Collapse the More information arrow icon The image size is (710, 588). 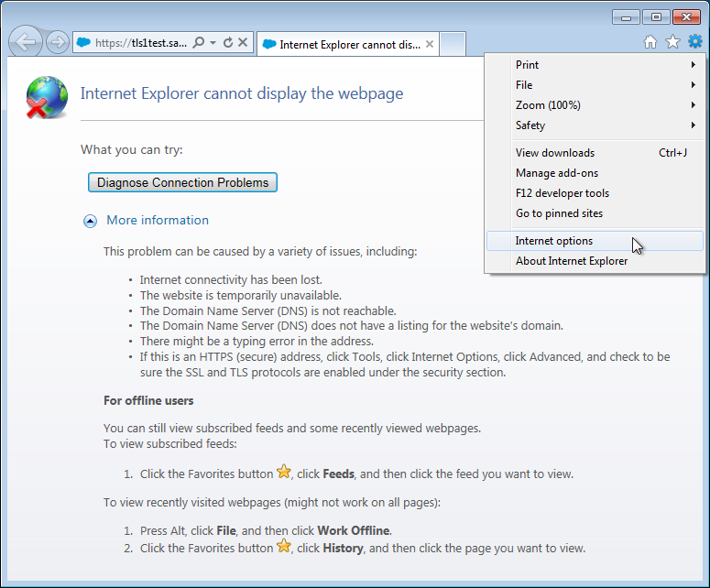click(90, 221)
